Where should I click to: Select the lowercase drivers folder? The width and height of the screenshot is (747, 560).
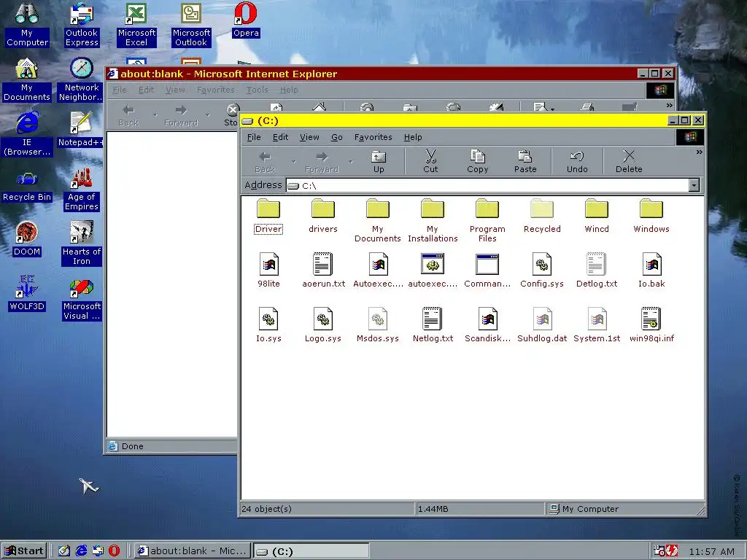coord(323,216)
